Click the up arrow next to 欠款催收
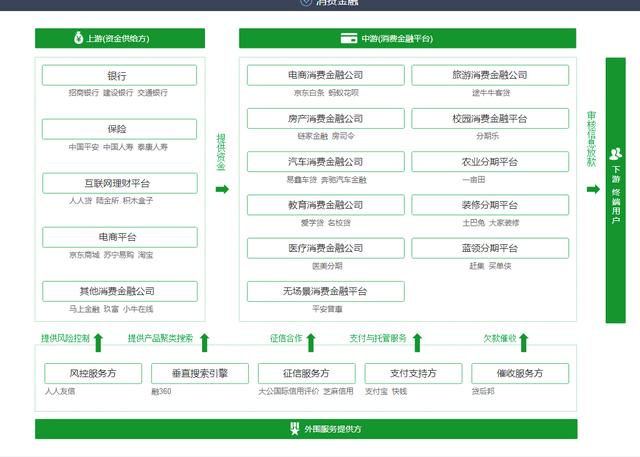 tap(524, 342)
